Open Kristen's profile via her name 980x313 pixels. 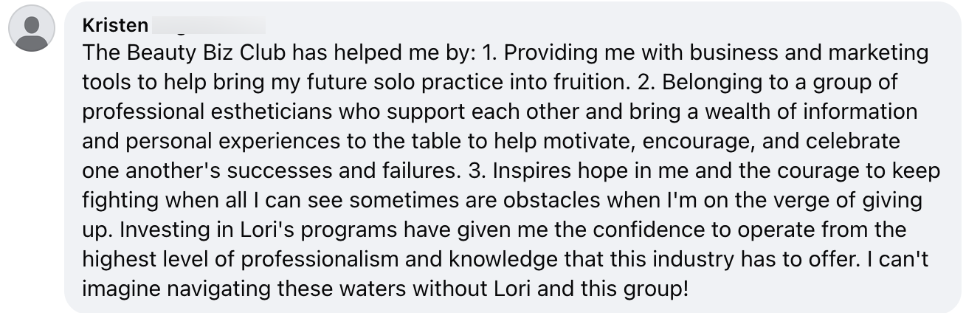click(x=114, y=27)
